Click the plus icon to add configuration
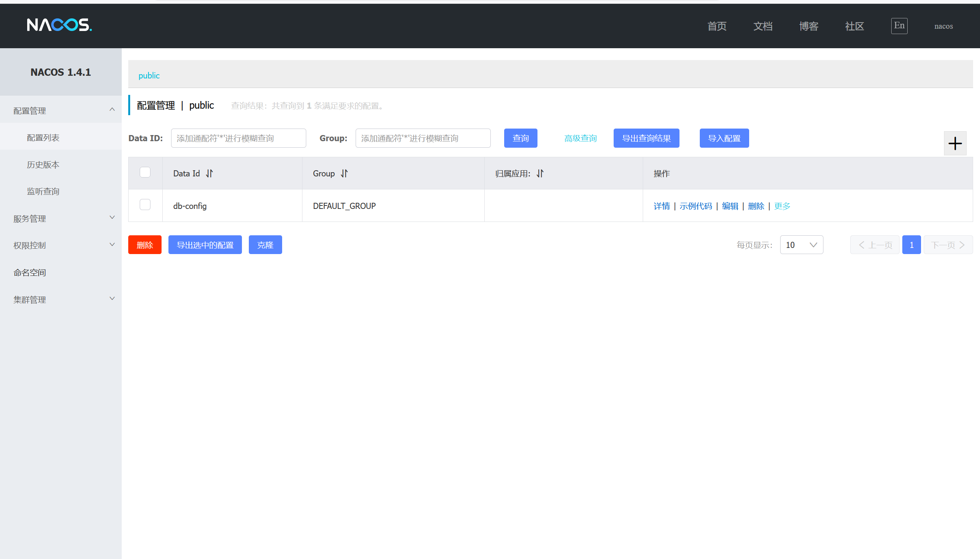The width and height of the screenshot is (980, 559). [x=955, y=143]
